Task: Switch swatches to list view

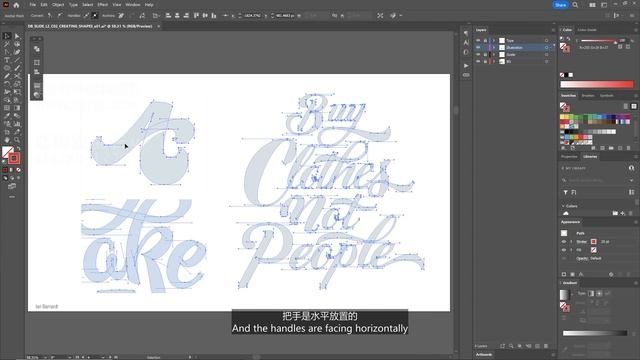Action: [626, 106]
